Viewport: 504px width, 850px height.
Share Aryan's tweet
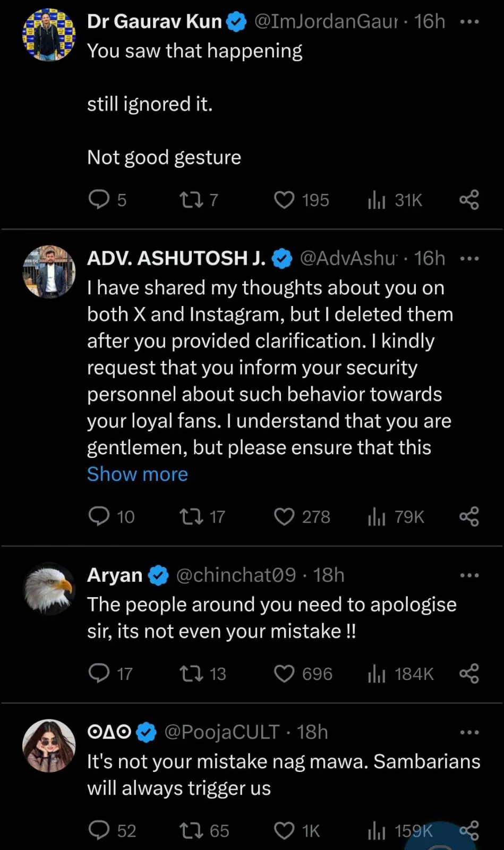tap(469, 674)
